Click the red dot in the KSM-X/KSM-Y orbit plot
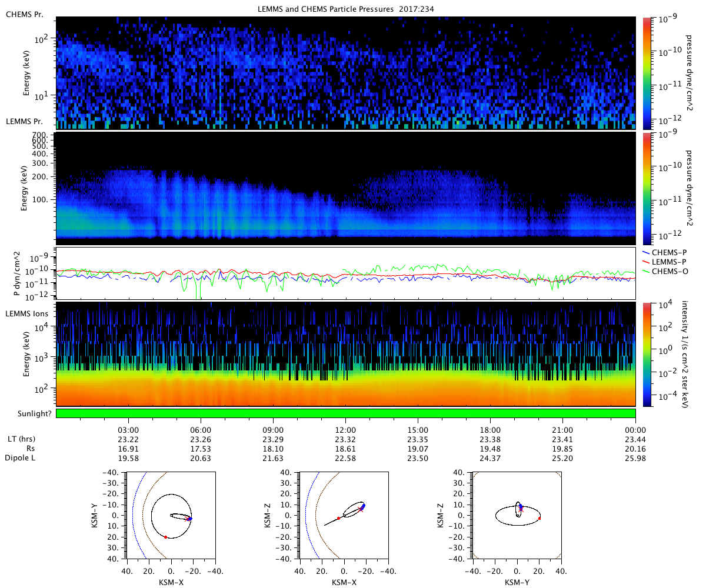 pos(166,537)
